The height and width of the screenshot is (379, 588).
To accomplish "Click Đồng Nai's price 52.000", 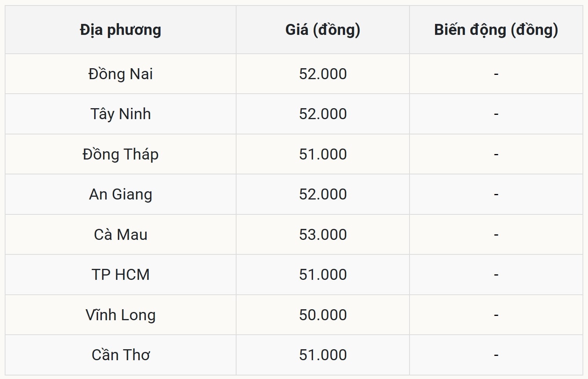I will (323, 74).
